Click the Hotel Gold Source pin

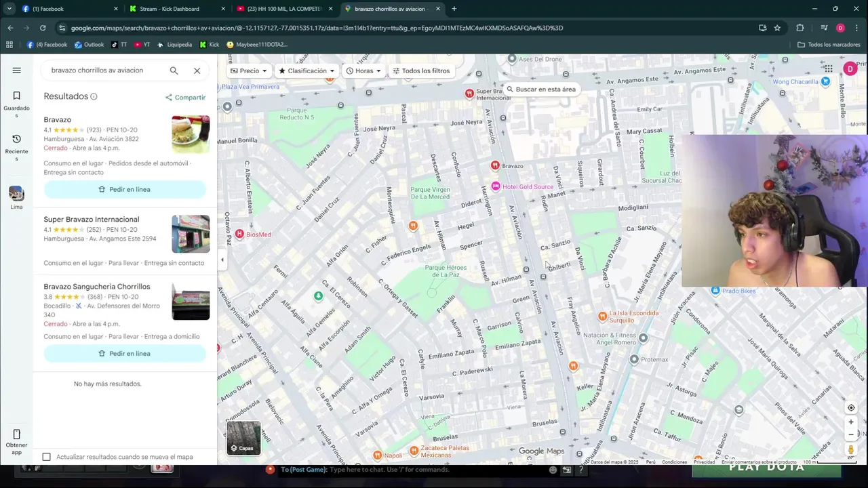pos(496,186)
